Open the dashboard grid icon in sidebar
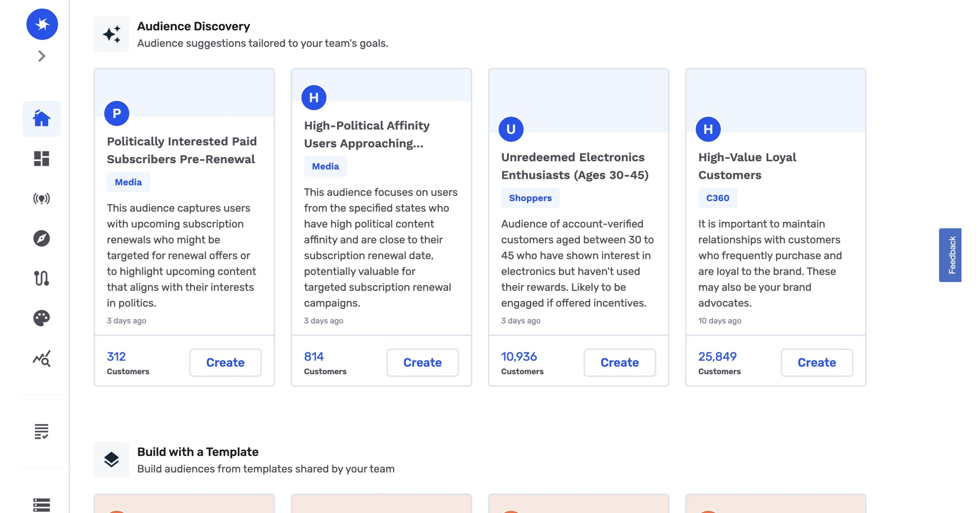 41,159
